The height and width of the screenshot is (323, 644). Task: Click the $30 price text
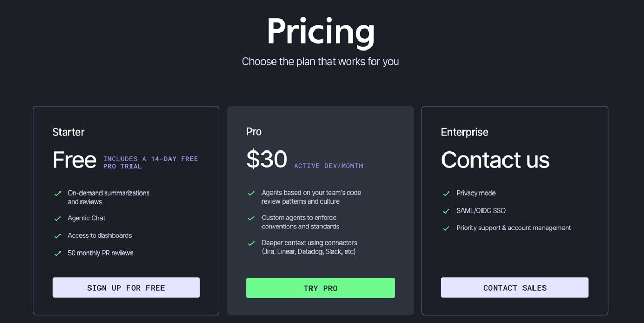pos(267,160)
